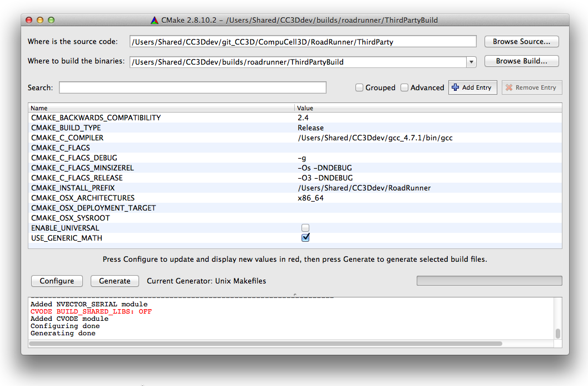Image resolution: width=588 pixels, height=386 pixels.
Task: Check the ENABLE_UNIVERSAL option
Action: 305,228
